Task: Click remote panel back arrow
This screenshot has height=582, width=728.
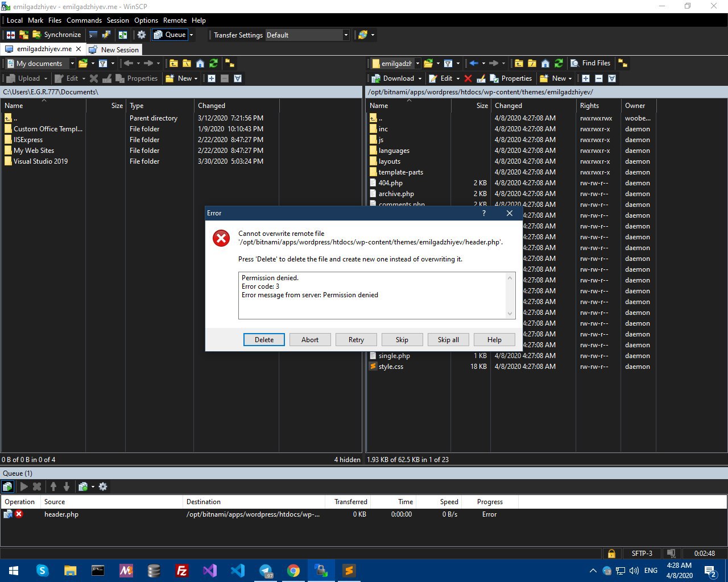Action: point(474,63)
